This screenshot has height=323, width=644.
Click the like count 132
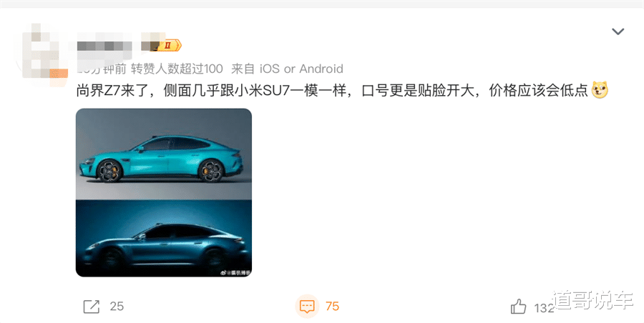(543, 308)
